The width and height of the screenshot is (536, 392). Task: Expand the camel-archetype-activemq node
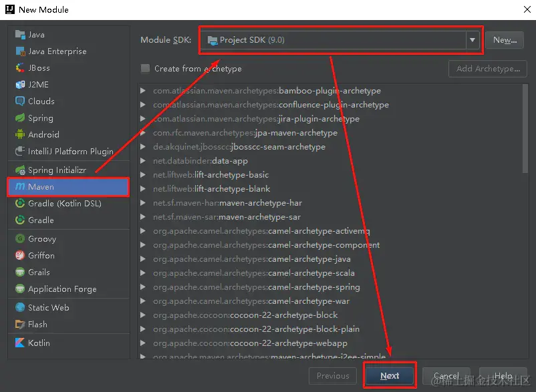143,231
